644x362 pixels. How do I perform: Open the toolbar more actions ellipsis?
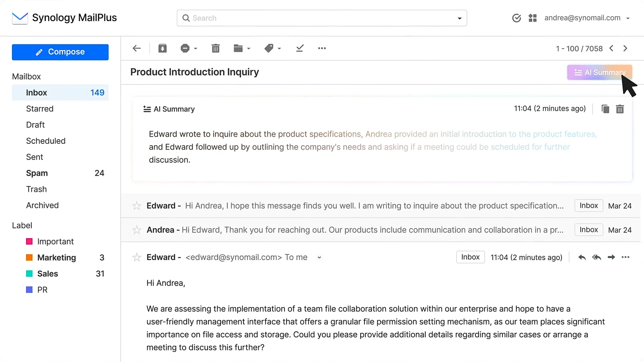pyautogui.click(x=322, y=48)
